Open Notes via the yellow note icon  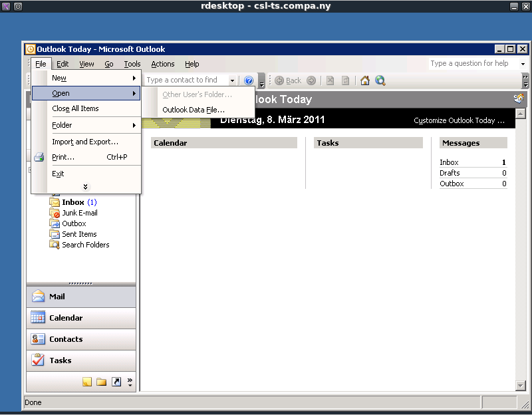coord(86,382)
